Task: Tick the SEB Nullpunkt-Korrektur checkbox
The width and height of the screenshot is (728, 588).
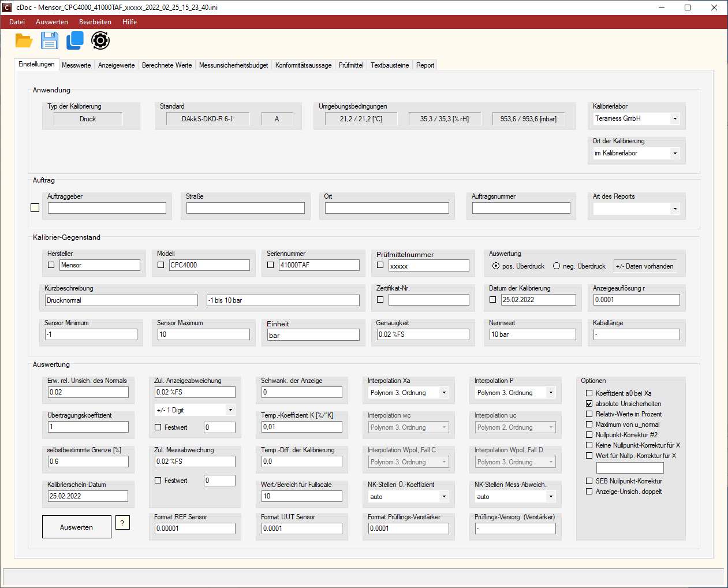Action: pos(589,481)
